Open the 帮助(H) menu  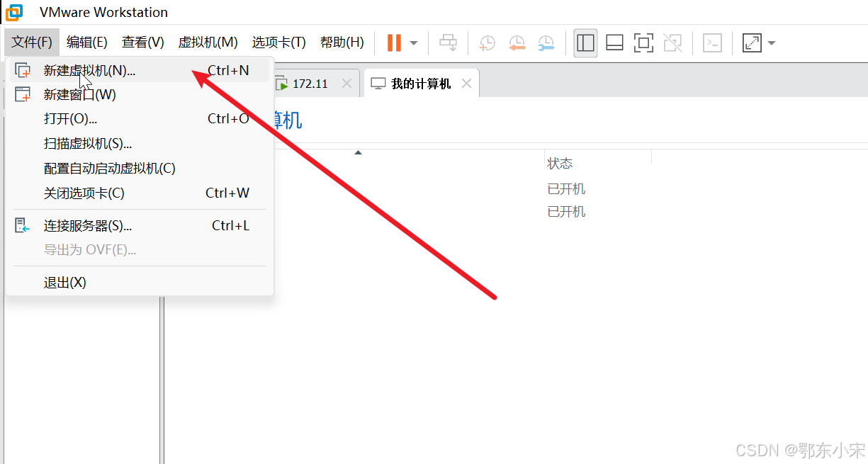click(342, 43)
